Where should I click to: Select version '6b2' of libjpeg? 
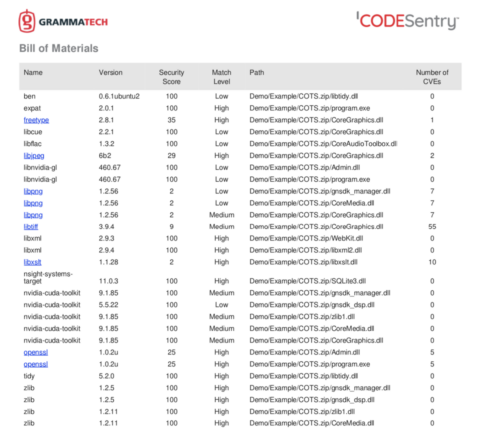point(105,156)
